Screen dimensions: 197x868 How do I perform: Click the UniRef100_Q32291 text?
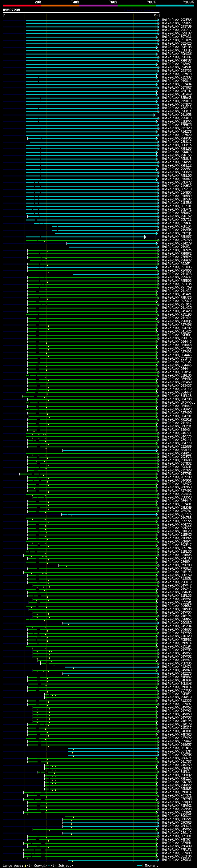(x=176, y=603)
